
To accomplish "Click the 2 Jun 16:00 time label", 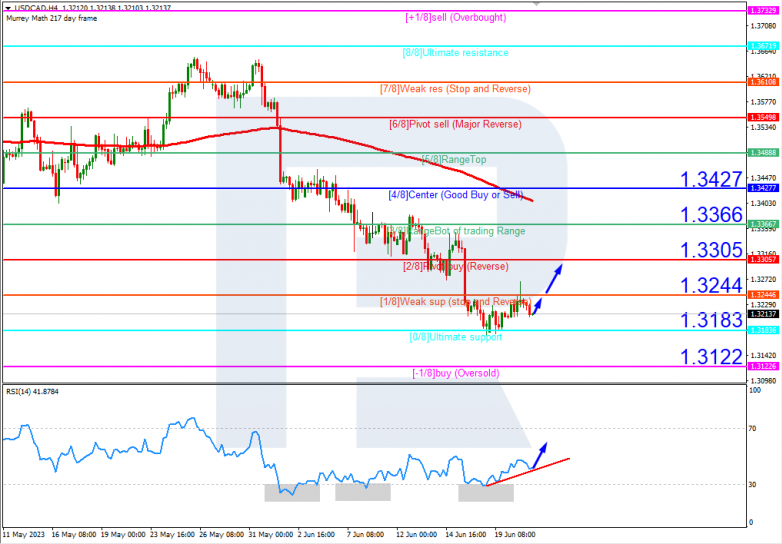I will pos(316,535).
